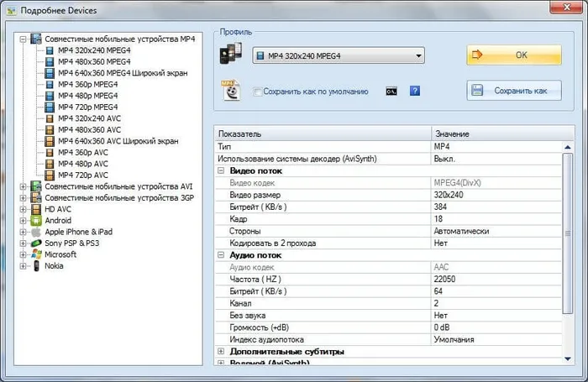The width and height of the screenshot is (588, 382).
Task: Select the Без звука row label
Action: [248, 316]
